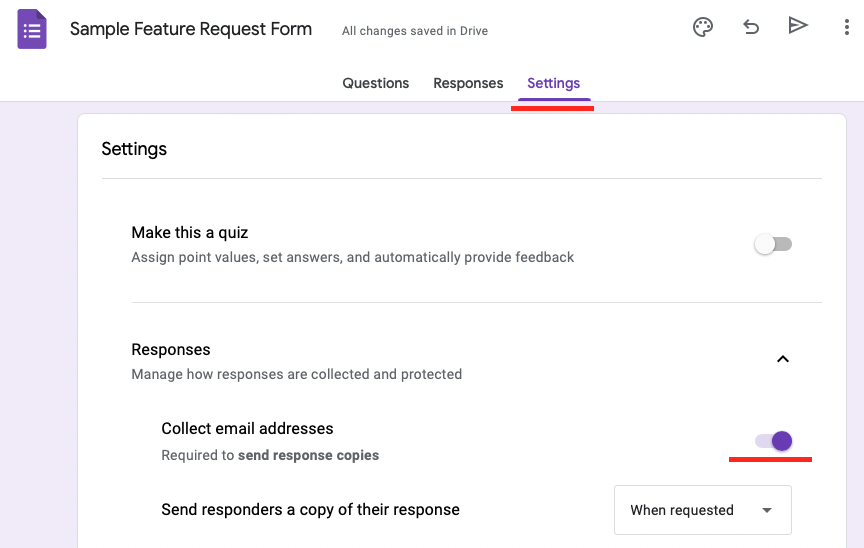This screenshot has width=864, height=548.
Task: Collapse the Responses section chevron
Action: pos(782,359)
